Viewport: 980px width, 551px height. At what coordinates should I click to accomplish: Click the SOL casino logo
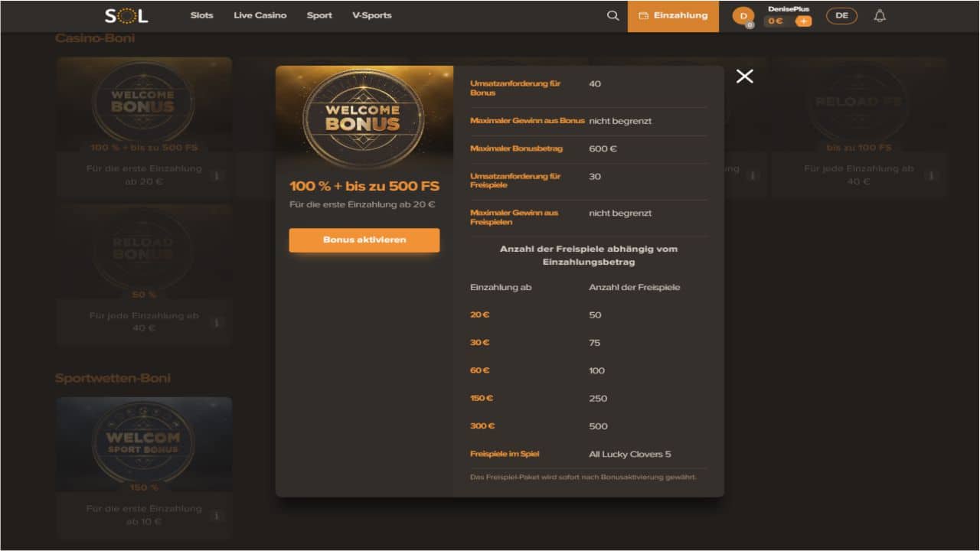(126, 15)
